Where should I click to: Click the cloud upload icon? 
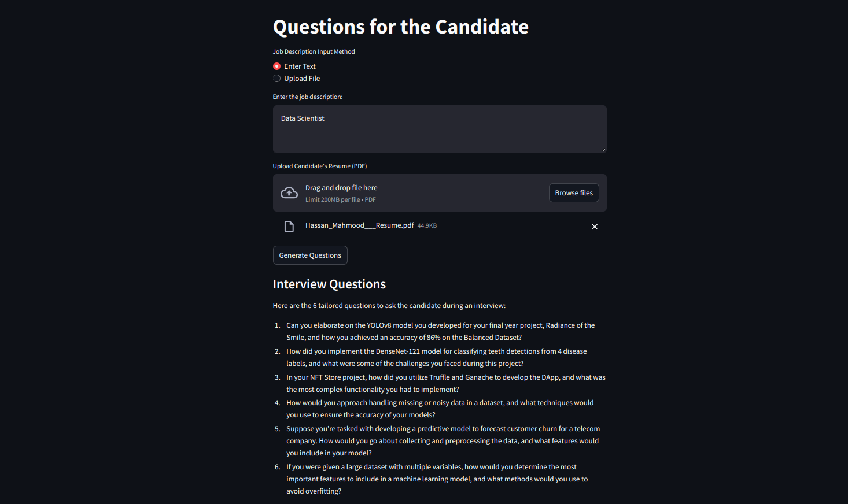pyautogui.click(x=289, y=193)
